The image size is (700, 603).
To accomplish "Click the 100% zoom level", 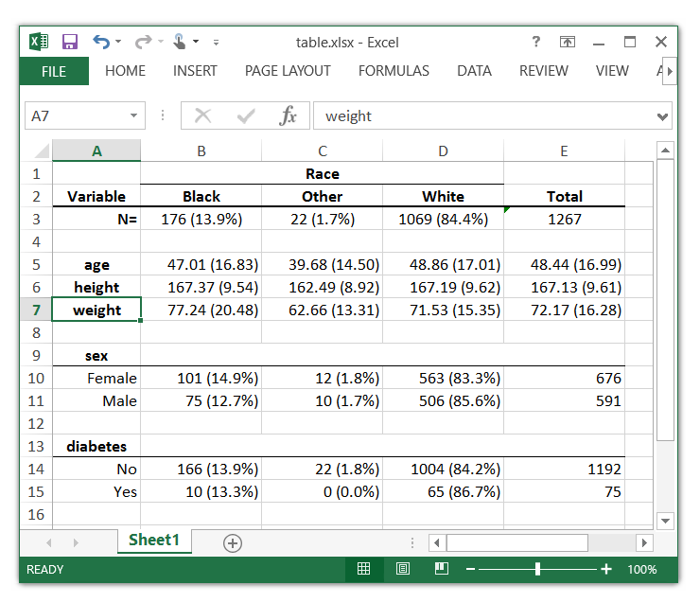I will pyautogui.click(x=642, y=569).
